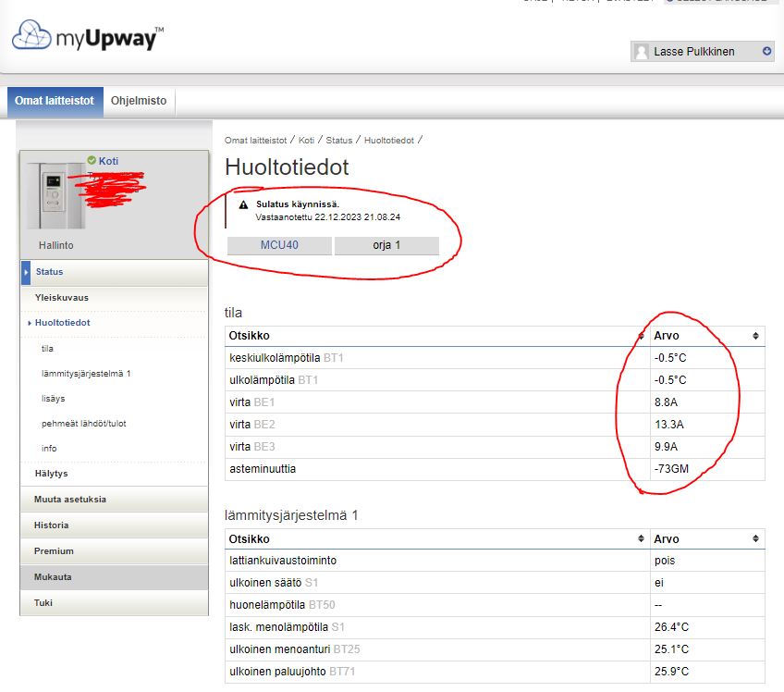Click Koti breadcrumb link

306,141
